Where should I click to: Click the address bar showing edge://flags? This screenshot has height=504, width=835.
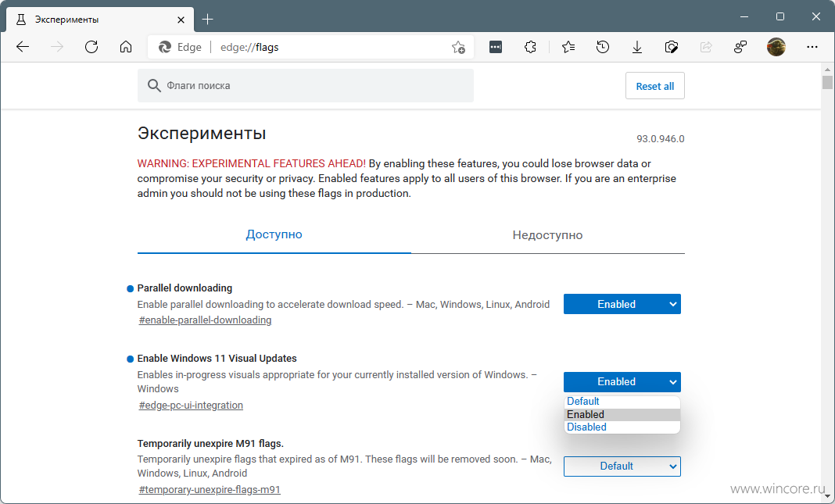(x=310, y=48)
